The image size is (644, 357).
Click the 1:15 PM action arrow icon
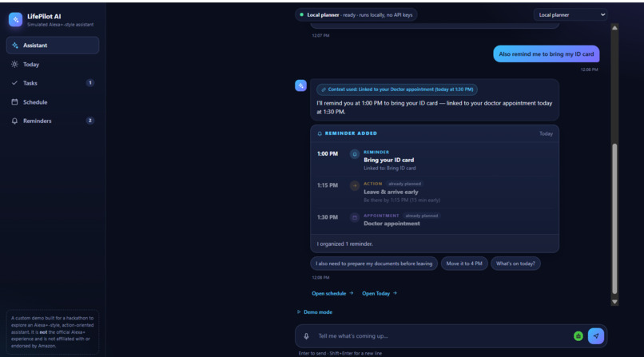coord(355,185)
